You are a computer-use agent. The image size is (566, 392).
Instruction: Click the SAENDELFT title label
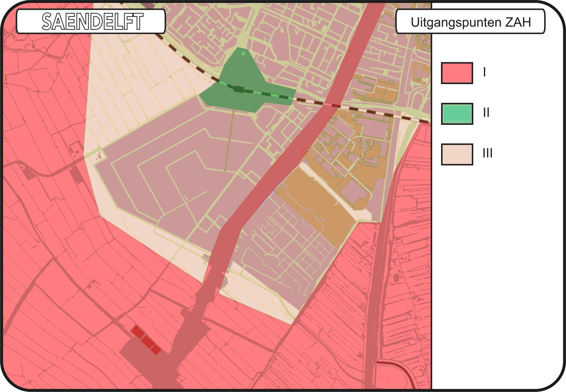(91, 21)
